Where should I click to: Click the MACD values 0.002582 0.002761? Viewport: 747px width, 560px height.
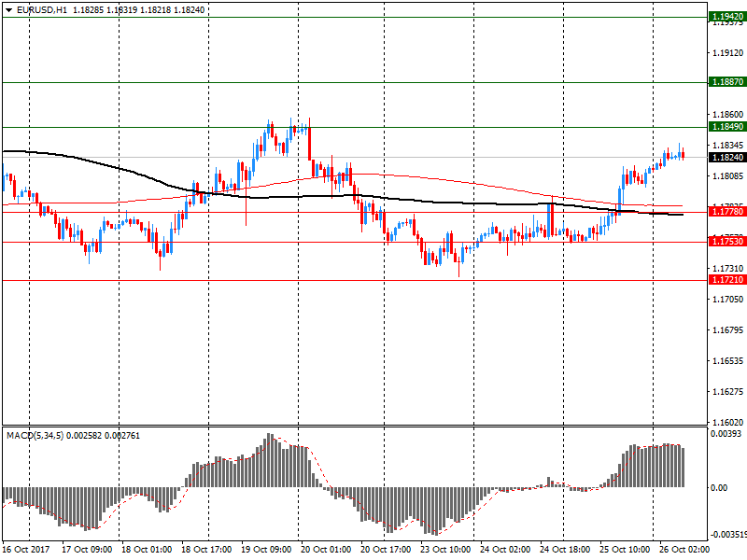pyautogui.click(x=104, y=436)
